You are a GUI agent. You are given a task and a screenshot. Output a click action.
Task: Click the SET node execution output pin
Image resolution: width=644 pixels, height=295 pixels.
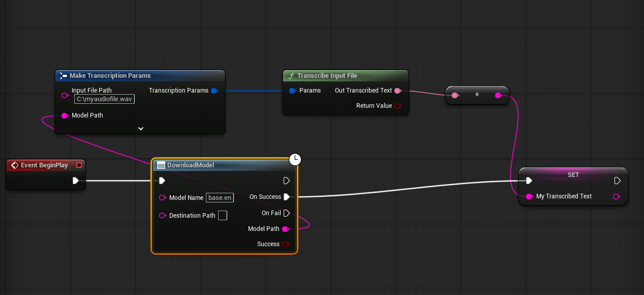click(x=617, y=181)
